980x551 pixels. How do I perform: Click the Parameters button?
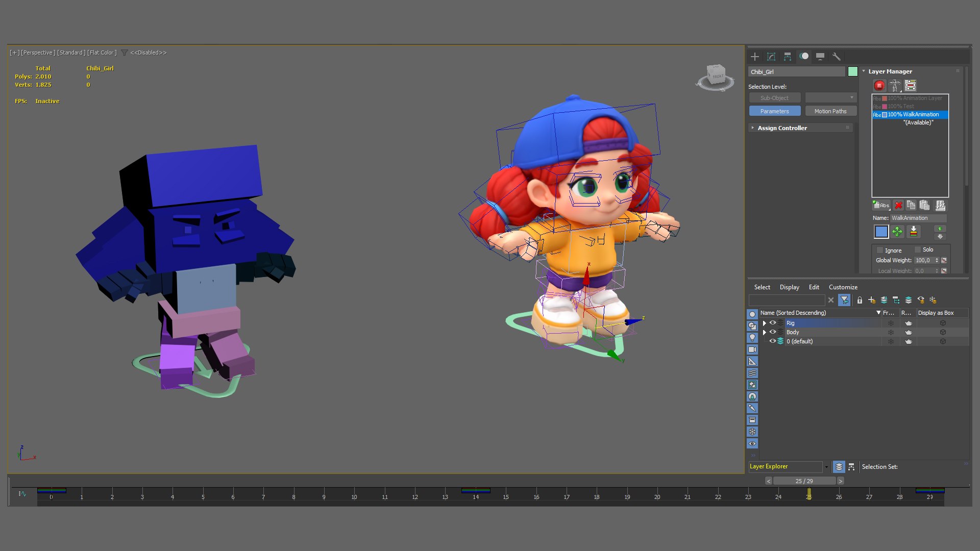[774, 111]
